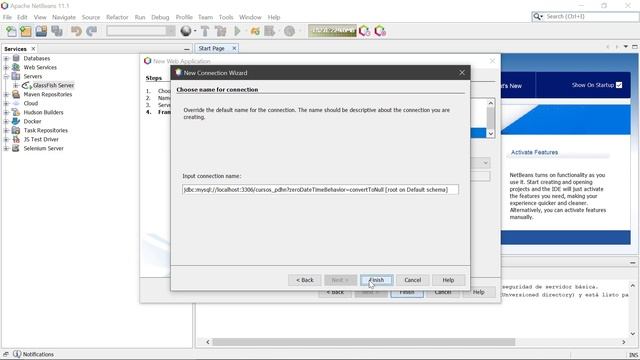Select the Cloud tree row
This screenshot has width=640, height=360.
click(31, 103)
